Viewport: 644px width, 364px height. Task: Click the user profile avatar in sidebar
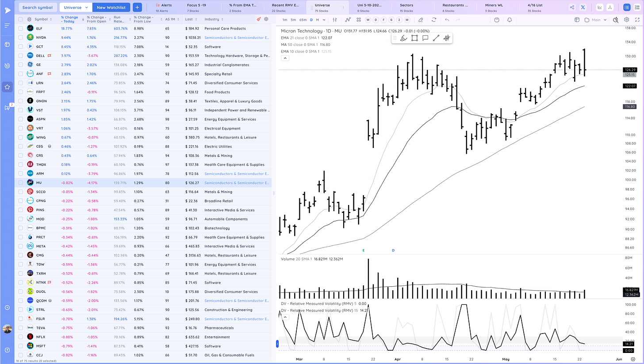pyautogui.click(x=7, y=329)
